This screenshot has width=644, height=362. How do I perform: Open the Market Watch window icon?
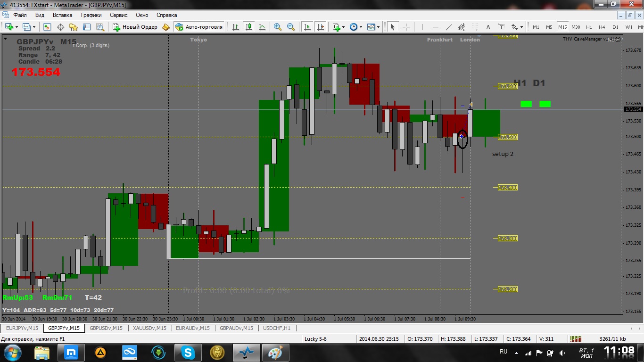(48, 27)
